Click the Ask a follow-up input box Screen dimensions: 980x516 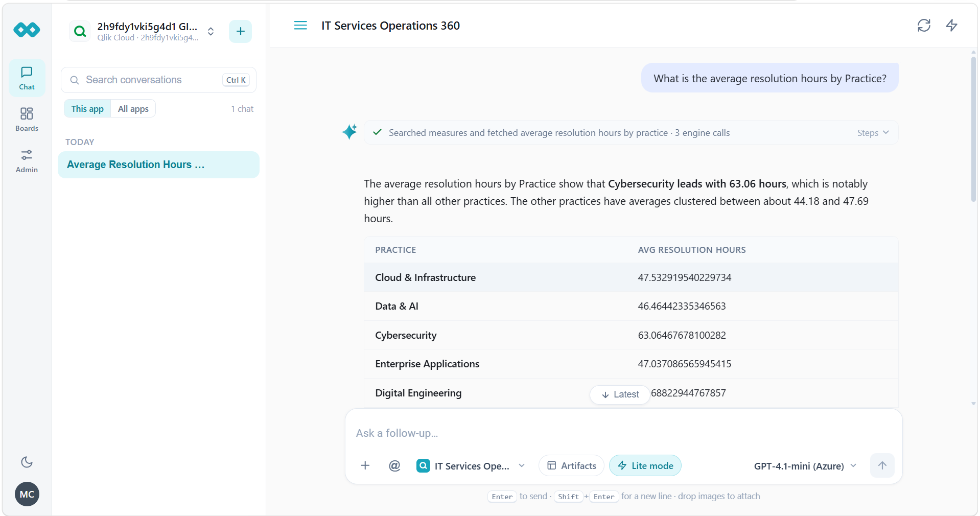(623, 433)
